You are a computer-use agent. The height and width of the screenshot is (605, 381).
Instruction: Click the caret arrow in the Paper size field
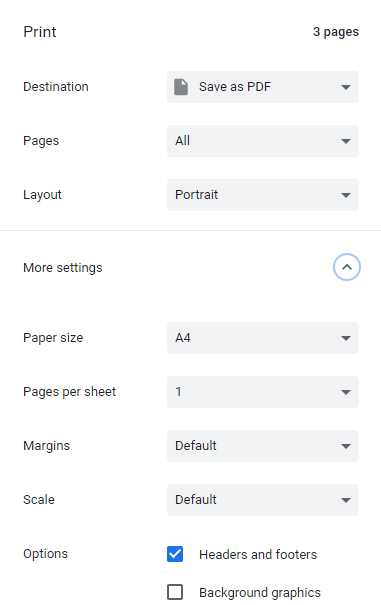[x=346, y=338]
